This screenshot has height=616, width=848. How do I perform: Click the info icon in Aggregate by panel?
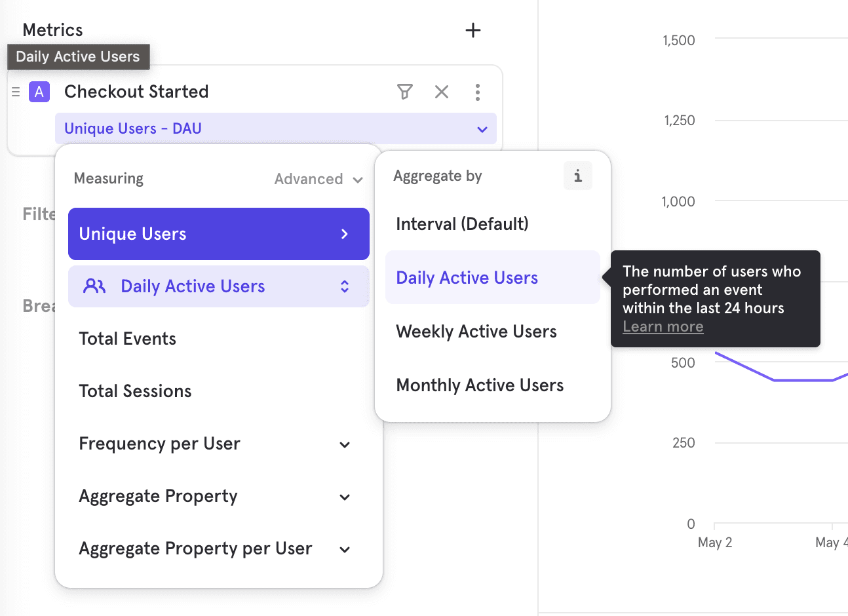tap(577, 176)
